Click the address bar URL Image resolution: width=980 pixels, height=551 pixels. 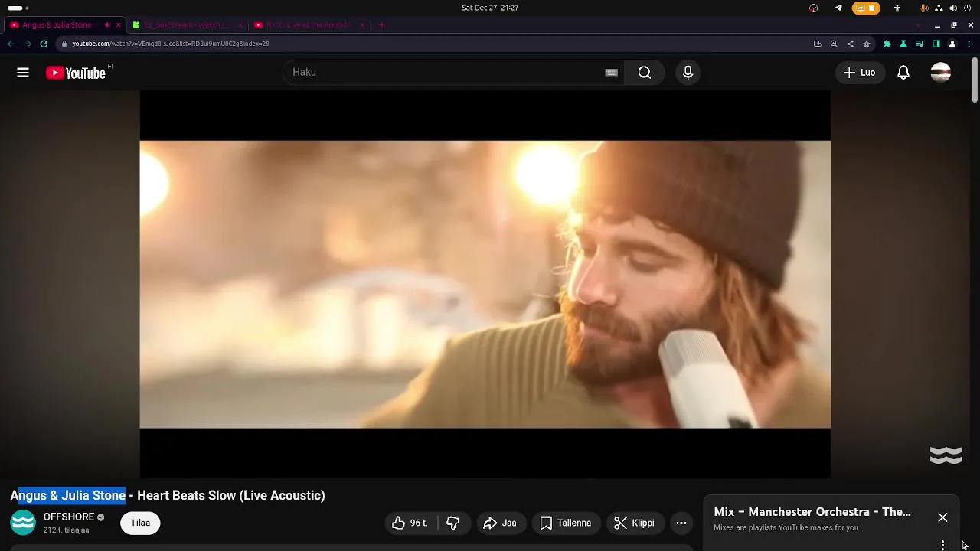pos(171,44)
